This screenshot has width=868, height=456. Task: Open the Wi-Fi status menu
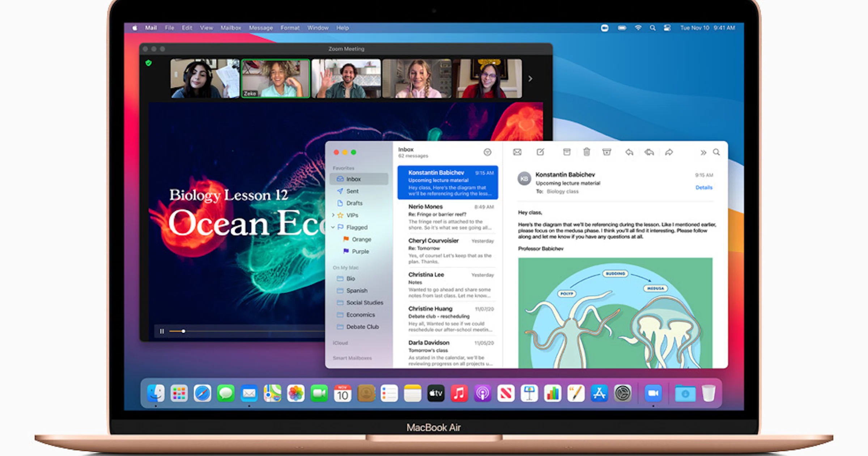tap(638, 28)
